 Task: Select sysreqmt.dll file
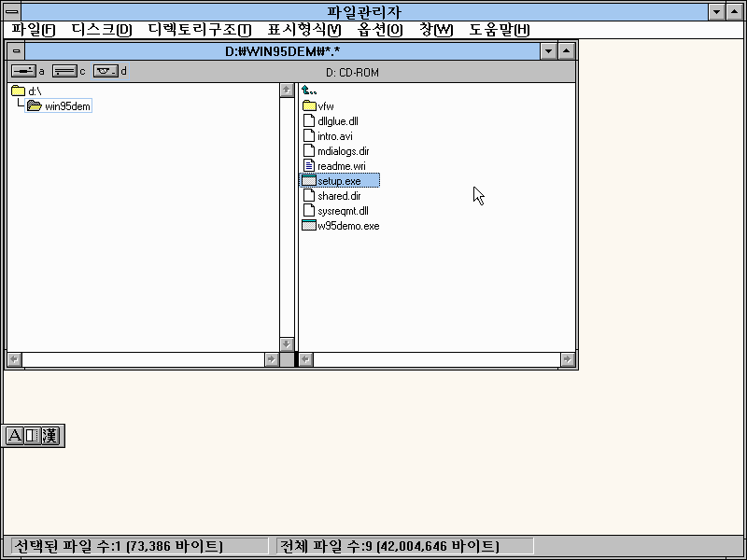335,211
